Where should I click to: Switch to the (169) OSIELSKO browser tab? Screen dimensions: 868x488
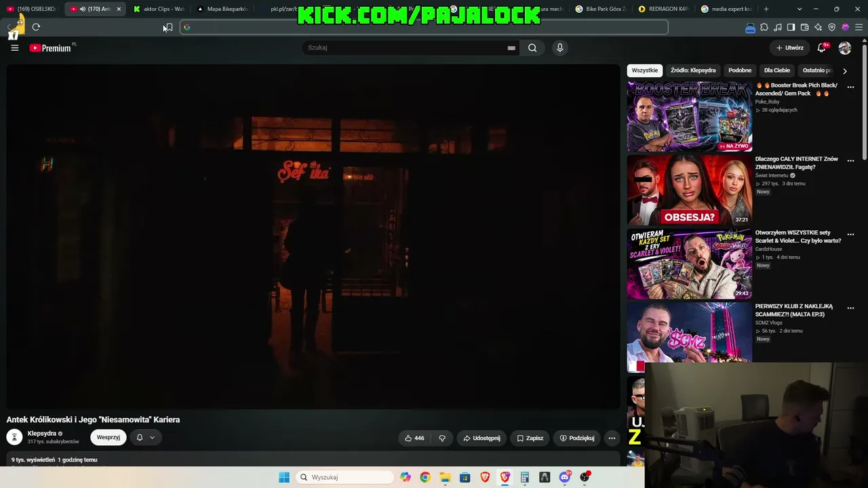point(32,9)
